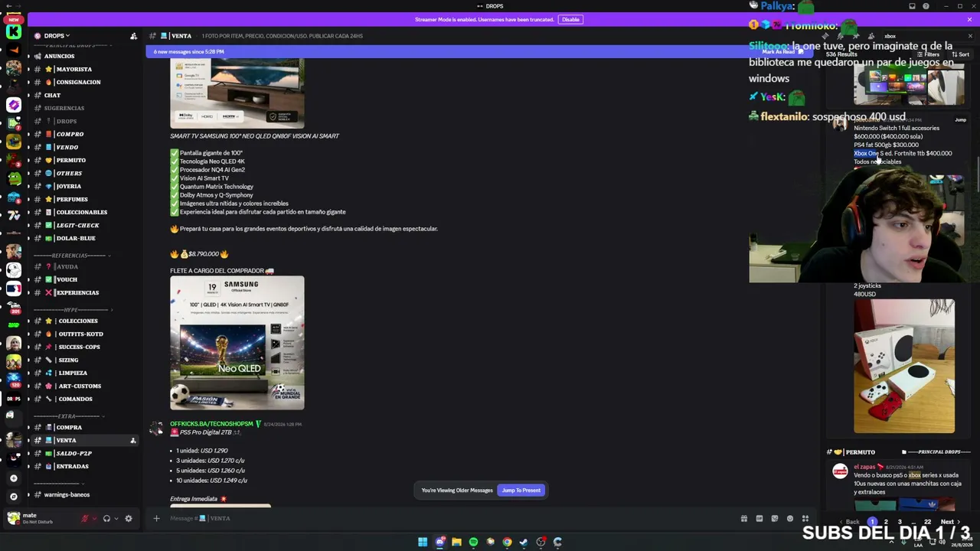Open Xbox Series S photo in search results

904,367
